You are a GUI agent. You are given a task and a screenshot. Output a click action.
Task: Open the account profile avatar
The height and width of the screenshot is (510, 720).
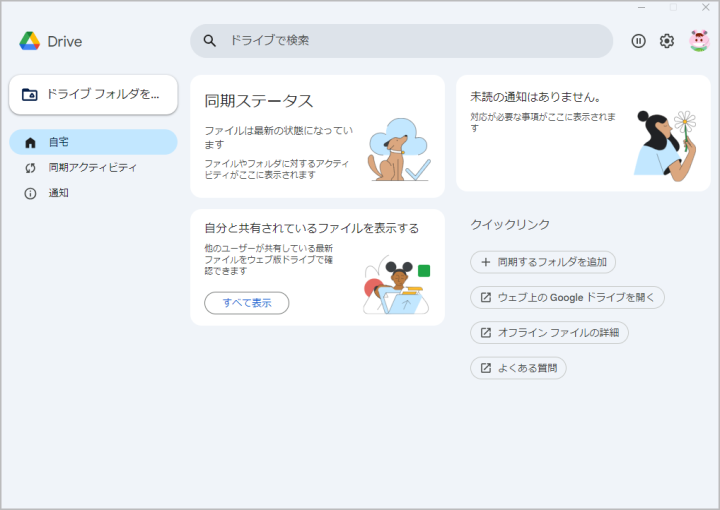[698, 41]
